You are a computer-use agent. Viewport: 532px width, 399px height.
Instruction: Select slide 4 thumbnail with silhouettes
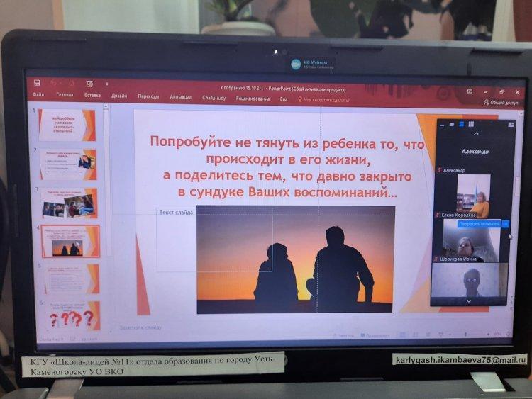[x=70, y=242]
